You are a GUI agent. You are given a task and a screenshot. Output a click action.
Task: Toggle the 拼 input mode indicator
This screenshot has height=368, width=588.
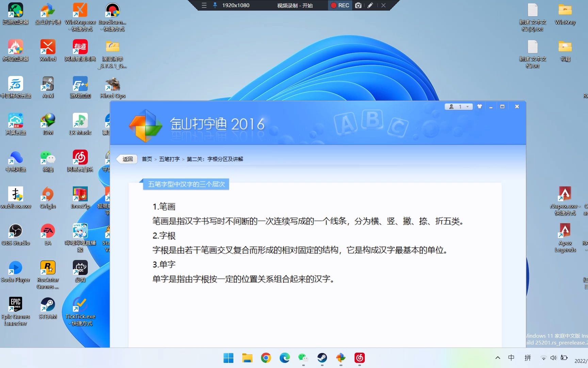coord(528,358)
